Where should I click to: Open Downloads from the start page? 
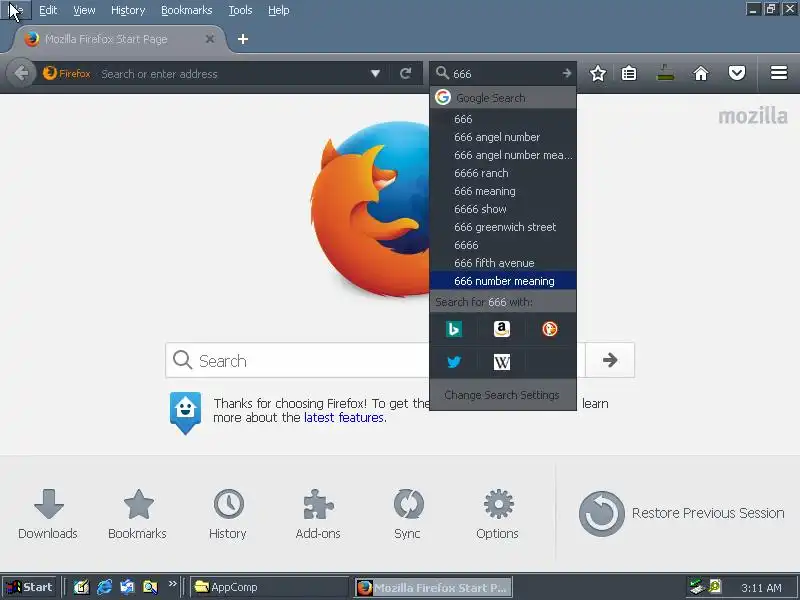click(48, 514)
